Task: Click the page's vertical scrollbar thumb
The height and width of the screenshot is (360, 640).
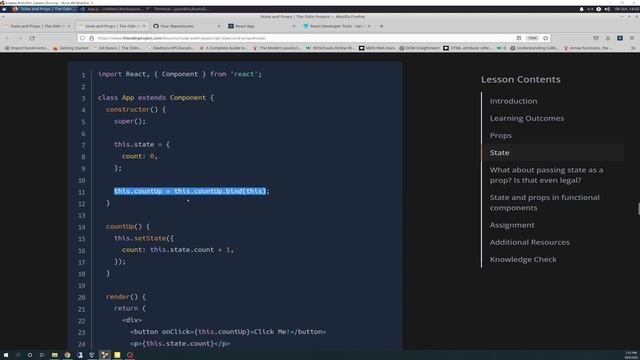Action: (x=638, y=208)
